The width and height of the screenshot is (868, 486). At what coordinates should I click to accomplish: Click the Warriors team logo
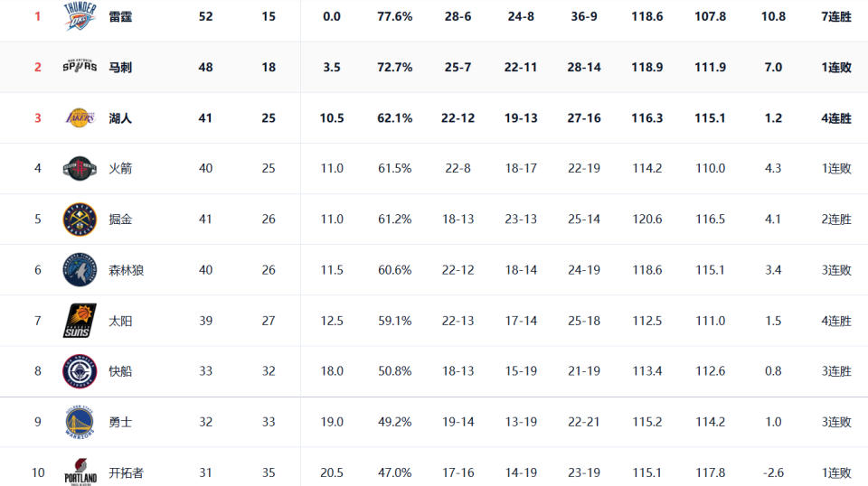(80, 422)
